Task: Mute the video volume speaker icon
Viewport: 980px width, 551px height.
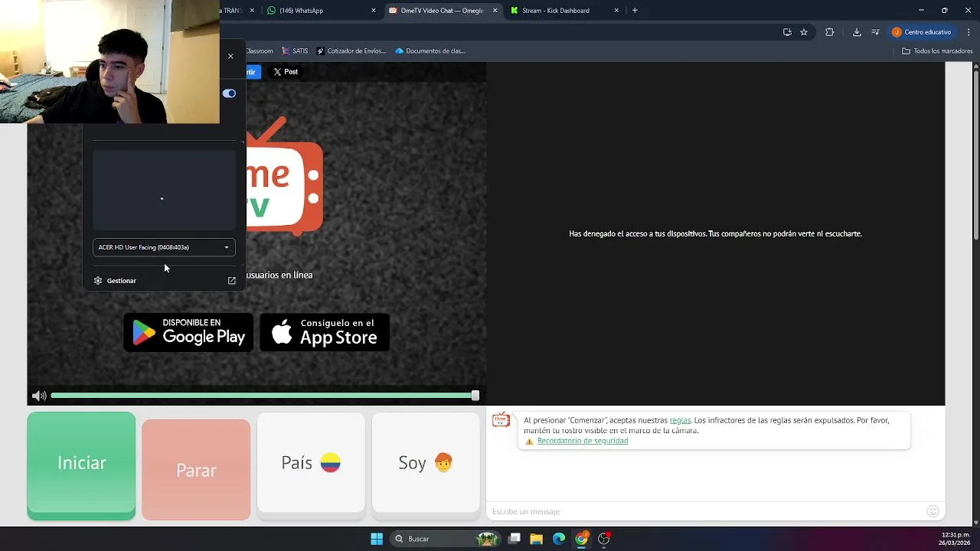Action: tap(39, 396)
